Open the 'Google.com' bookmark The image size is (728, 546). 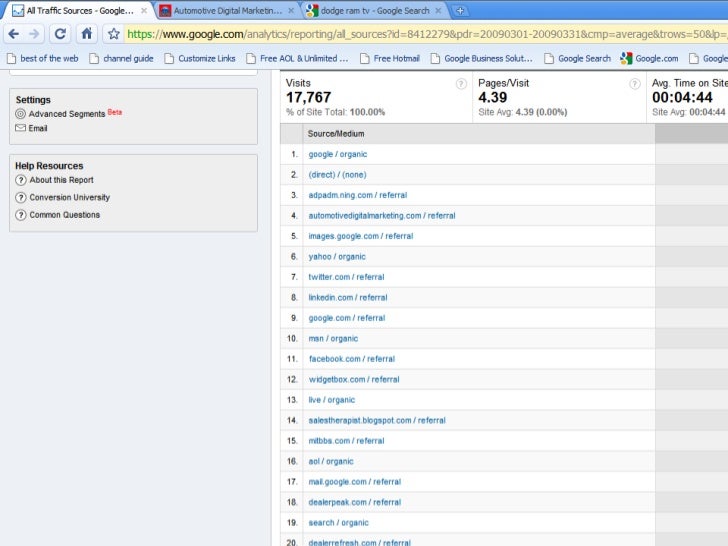coord(650,58)
